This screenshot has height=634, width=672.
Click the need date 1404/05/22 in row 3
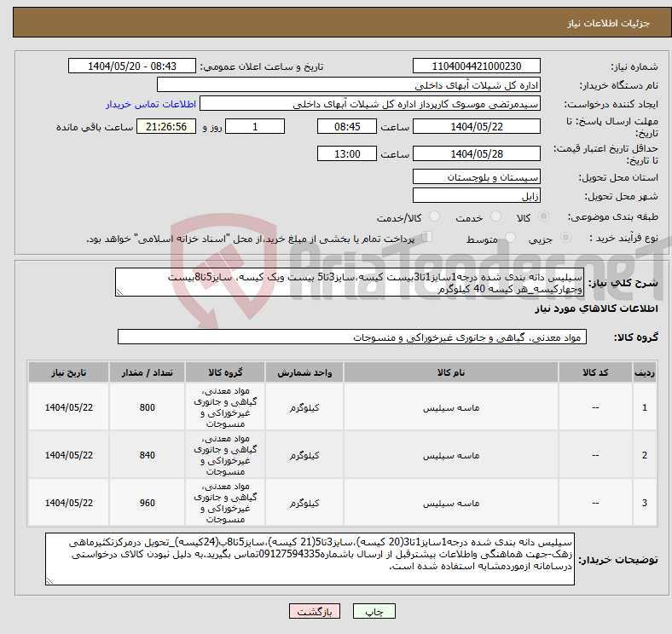tap(68, 503)
